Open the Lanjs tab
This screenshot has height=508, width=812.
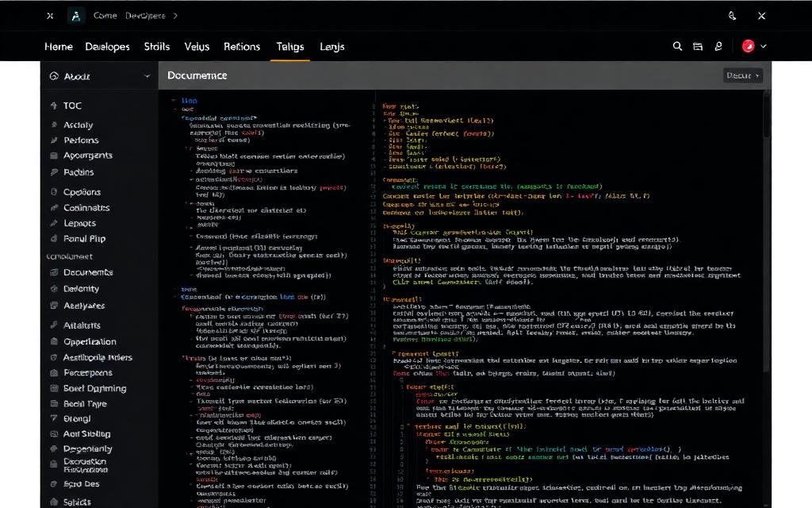332,47
